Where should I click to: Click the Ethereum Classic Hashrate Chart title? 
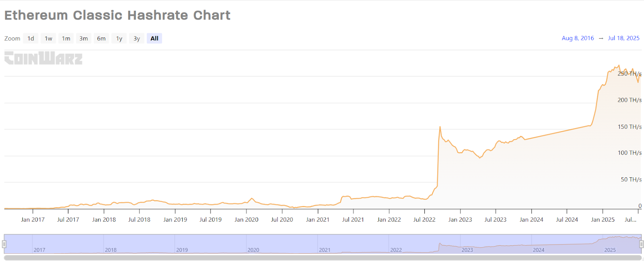pyautogui.click(x=117, y=15)
